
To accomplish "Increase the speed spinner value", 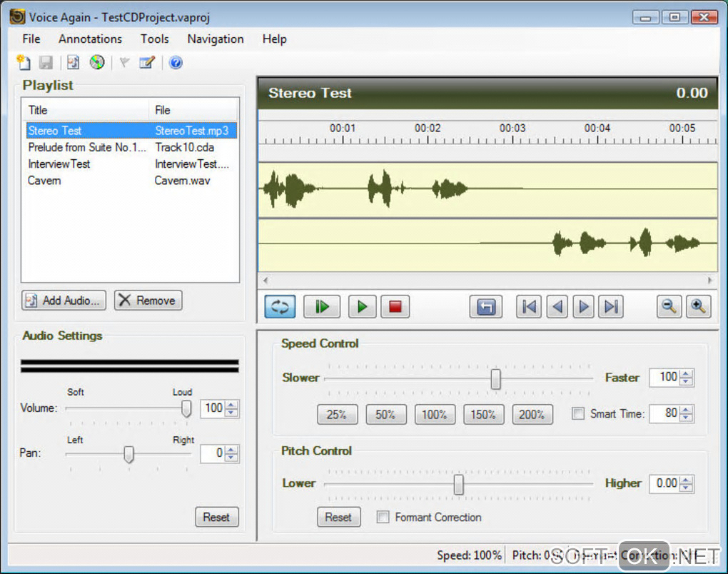I will 686,373.
